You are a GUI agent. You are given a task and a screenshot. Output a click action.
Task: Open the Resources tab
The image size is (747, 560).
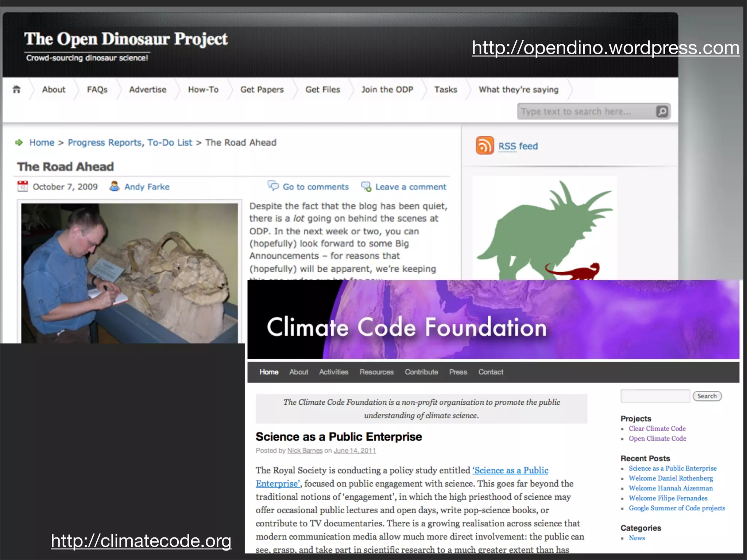click(x=376, y=372)
